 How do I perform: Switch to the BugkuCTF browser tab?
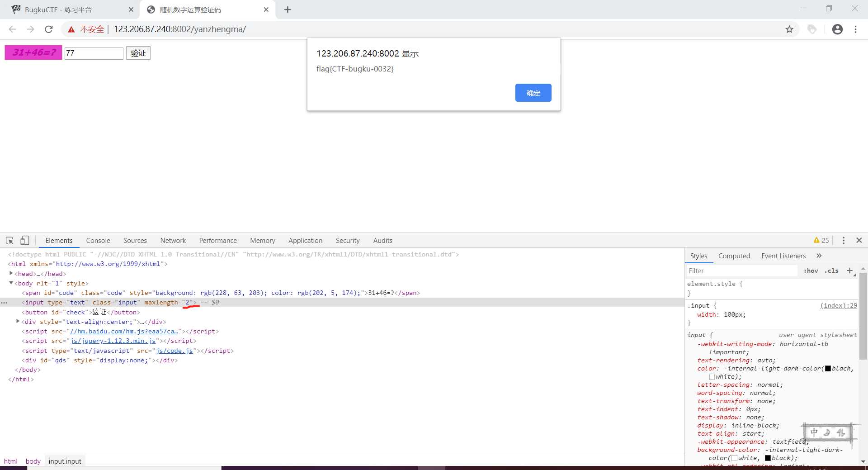tap(71, 9)
